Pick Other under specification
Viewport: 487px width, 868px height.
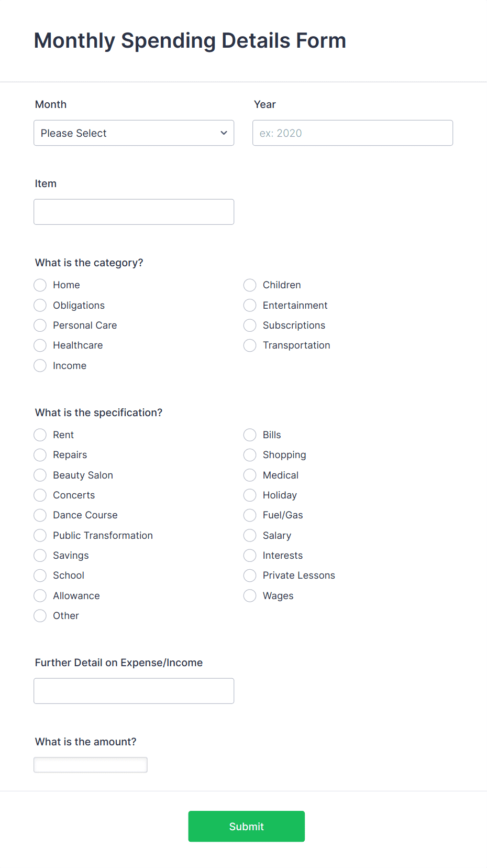coord(40,615)
